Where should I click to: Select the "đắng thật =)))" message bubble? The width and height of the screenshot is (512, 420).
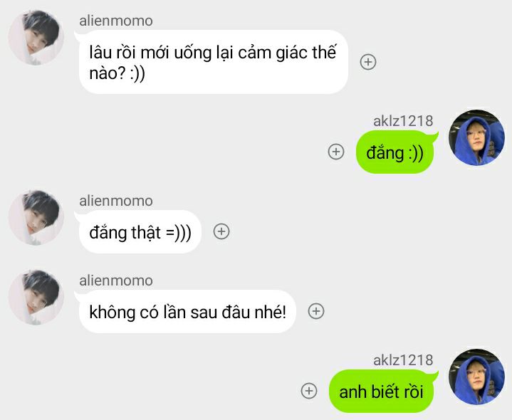[140, 231]
